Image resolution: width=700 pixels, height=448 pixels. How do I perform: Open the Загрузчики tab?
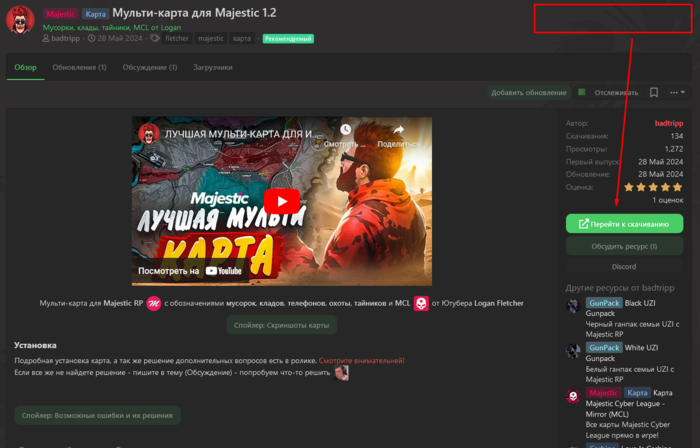click(213, 67)
